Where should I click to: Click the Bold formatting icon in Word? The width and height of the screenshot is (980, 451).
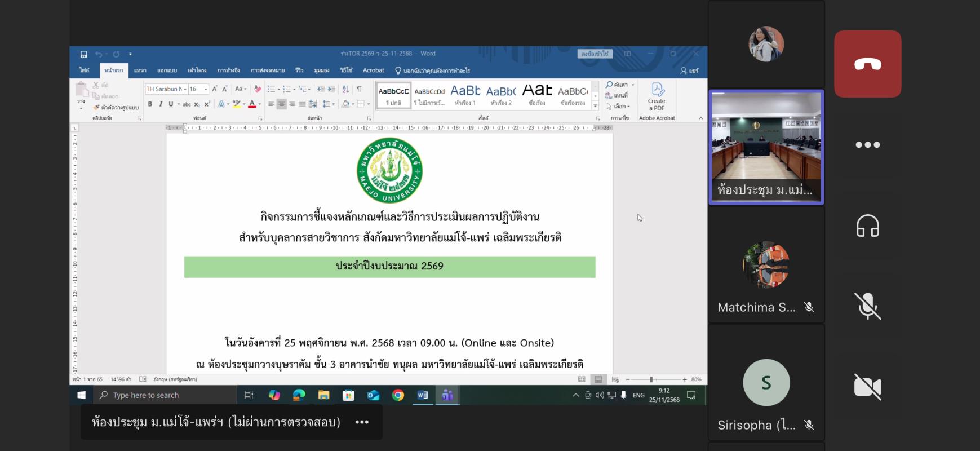click(150, 104)
